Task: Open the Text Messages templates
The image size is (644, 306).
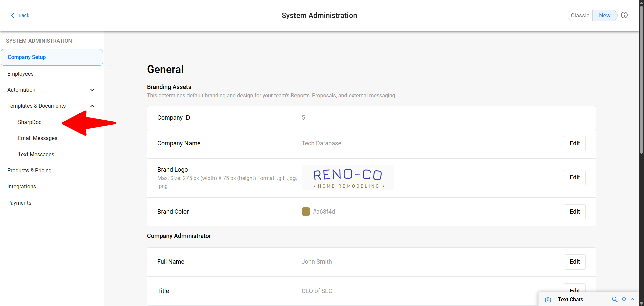Action: [36, 154]
